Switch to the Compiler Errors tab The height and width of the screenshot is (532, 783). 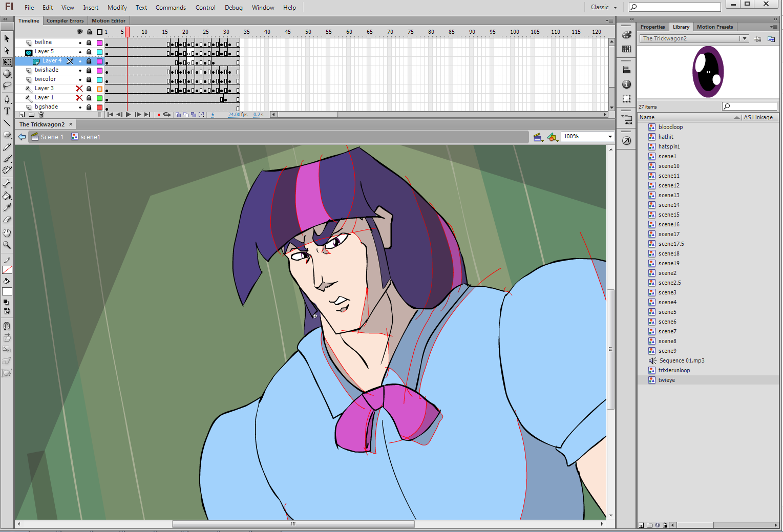65,21
